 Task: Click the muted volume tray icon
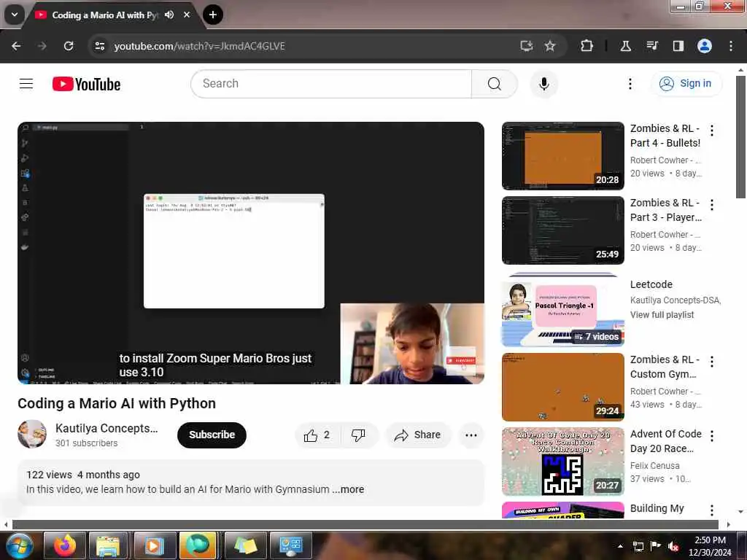[673, 546]
